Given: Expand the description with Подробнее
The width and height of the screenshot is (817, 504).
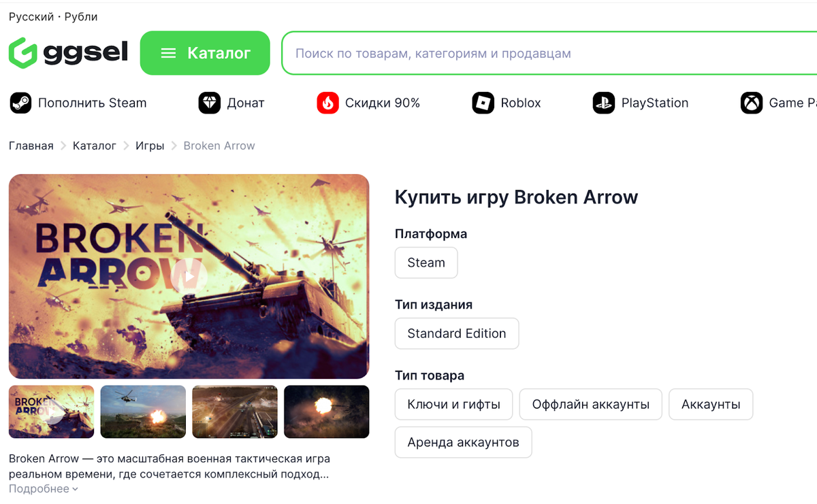Looking at the screenshot, I should [x=44, y=489].
